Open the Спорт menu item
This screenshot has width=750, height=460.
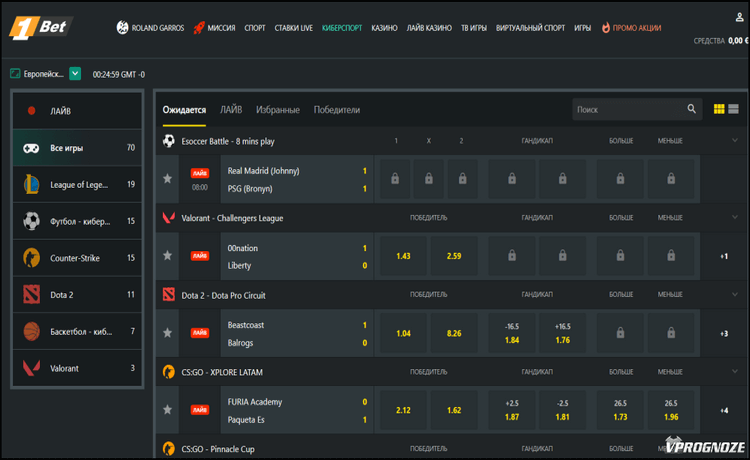[255, 28]
